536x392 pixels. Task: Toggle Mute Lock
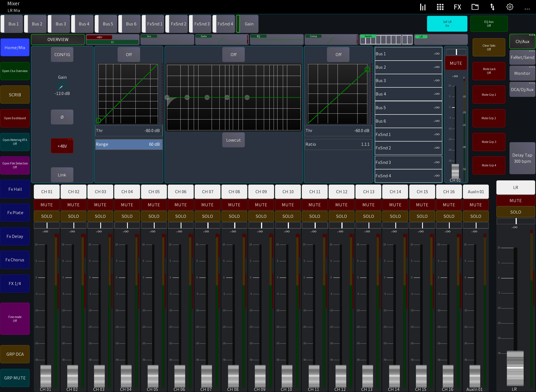coord(489,71)
